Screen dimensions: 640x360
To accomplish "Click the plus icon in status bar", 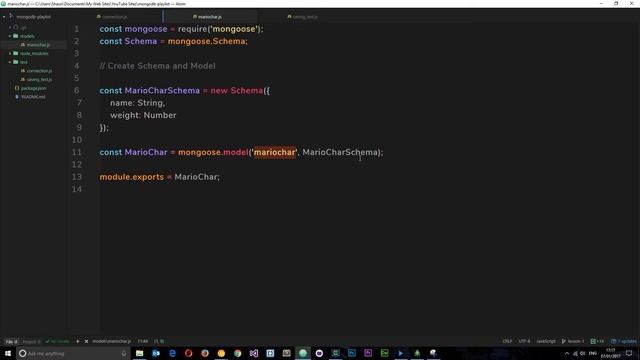I will coord(78,341).
